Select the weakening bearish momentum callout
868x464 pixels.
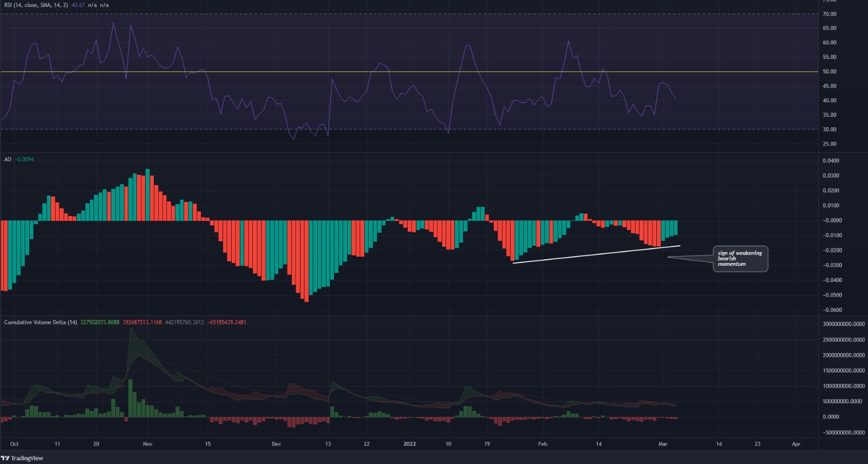click(740, 259)
